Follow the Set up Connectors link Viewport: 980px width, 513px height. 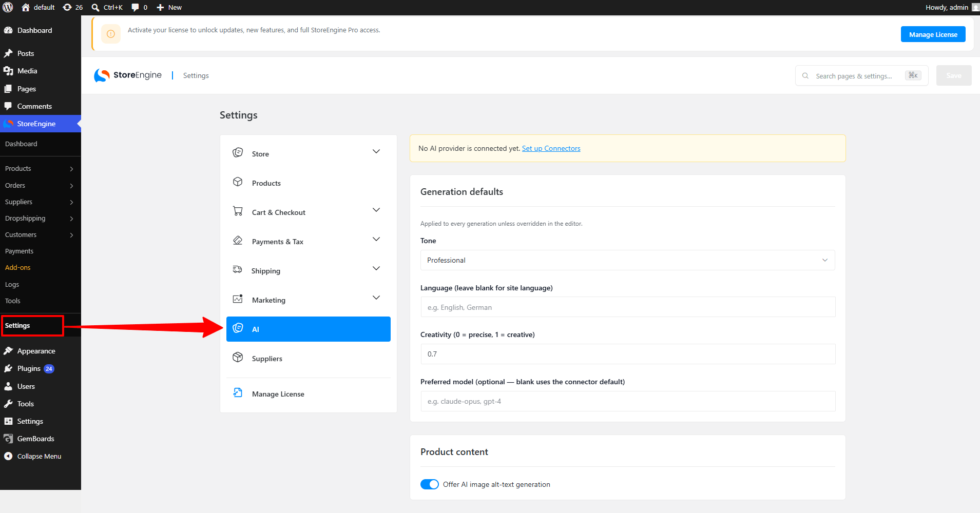pyautogui.click(x=551, y=148)
